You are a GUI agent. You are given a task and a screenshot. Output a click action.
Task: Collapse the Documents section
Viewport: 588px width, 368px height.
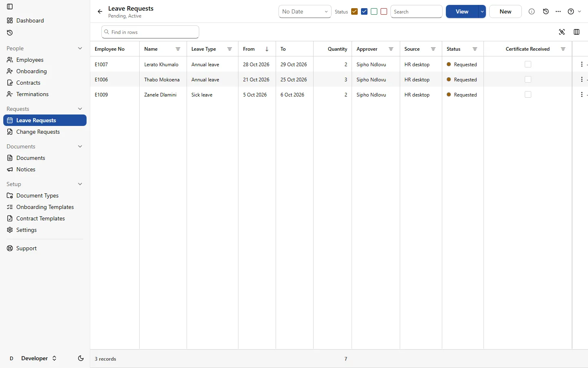(80, 146)
